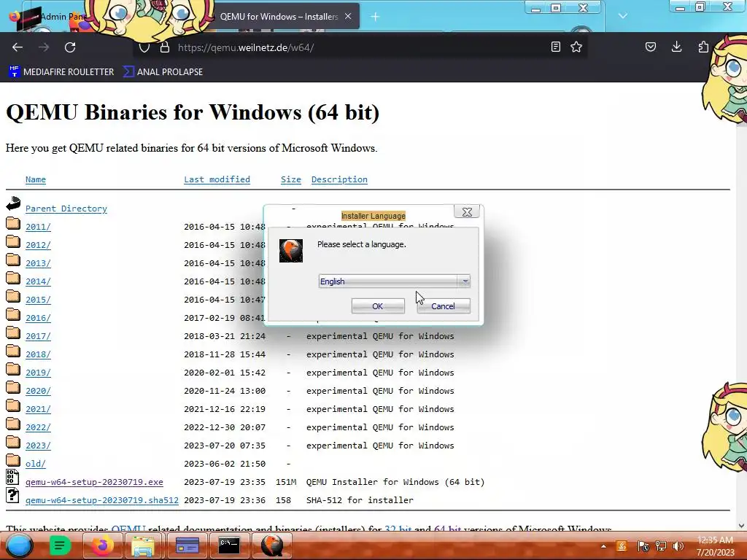Open the 2018/ folder link
The width and height of the screenshot is (747, 560).
pos(38,354)
